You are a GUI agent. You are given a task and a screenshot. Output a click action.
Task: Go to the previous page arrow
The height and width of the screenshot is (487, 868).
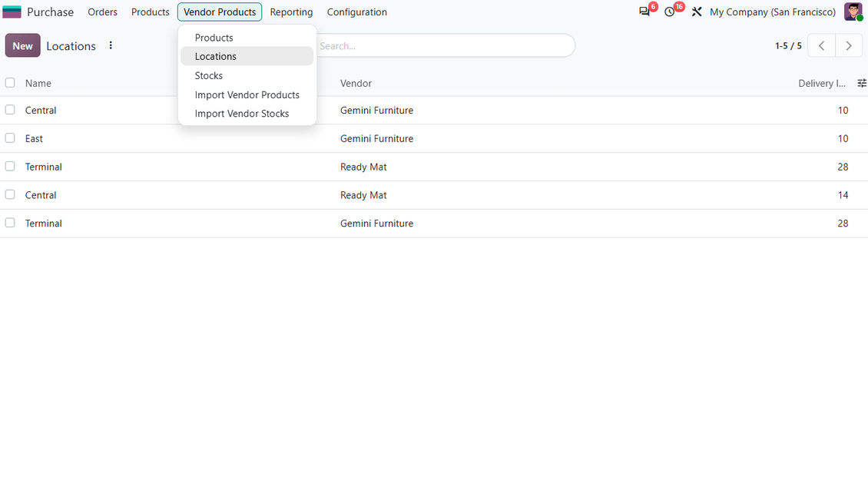click(821, 45)
